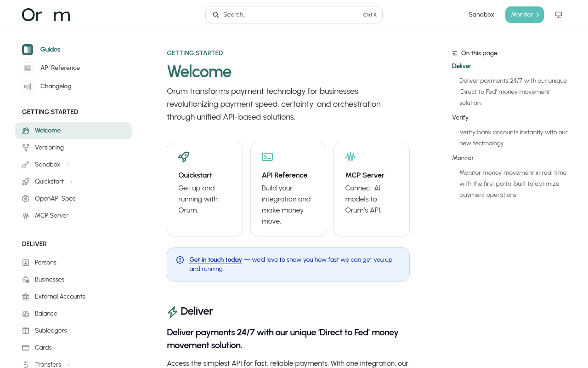Click the Versioning branch icon

coord(26,148)
